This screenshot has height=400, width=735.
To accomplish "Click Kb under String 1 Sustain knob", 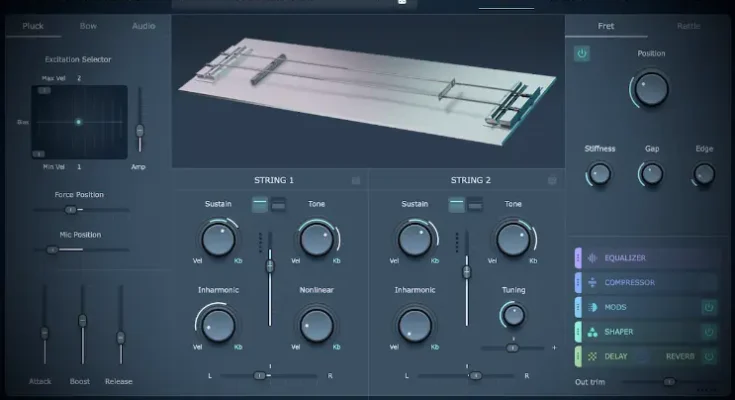I will coord(238,261).
